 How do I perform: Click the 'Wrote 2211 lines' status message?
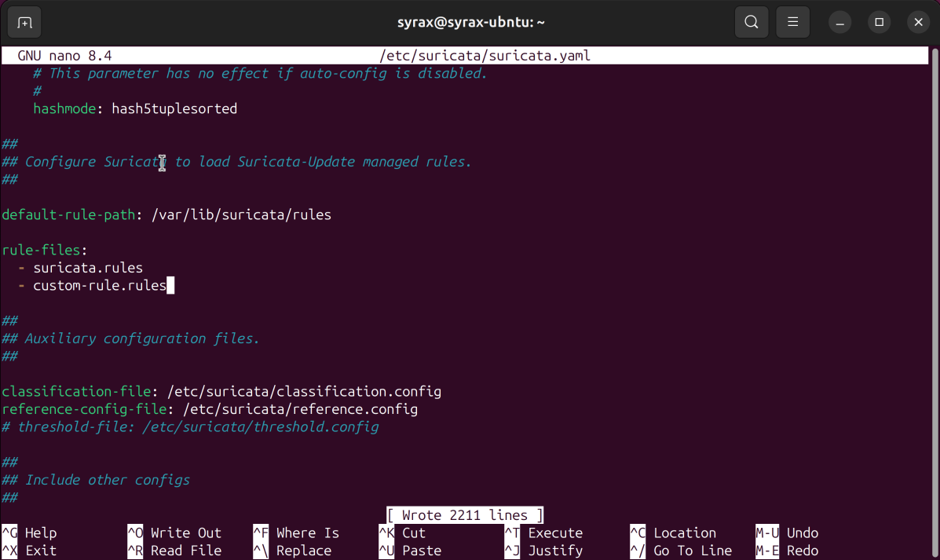[464, 514]
